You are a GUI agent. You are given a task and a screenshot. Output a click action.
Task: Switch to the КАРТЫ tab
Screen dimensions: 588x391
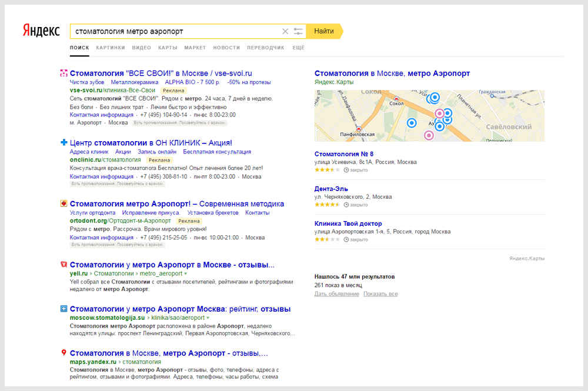click(168, 48)
